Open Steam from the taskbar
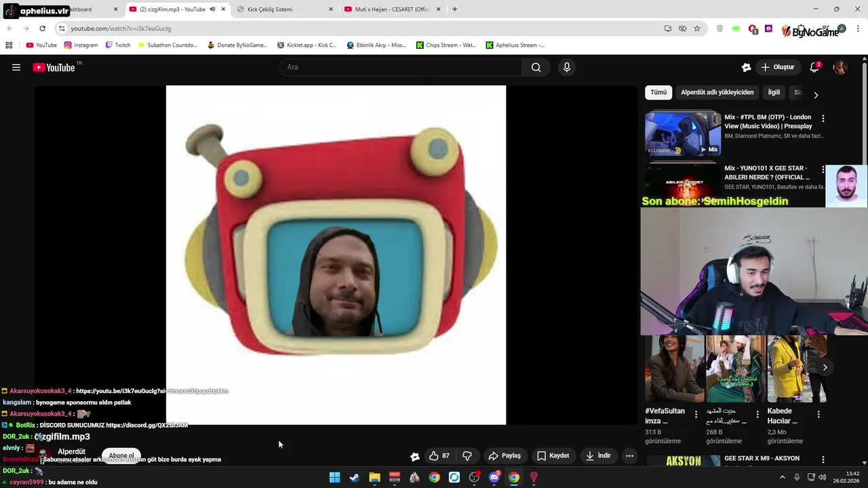 point(354,477)
